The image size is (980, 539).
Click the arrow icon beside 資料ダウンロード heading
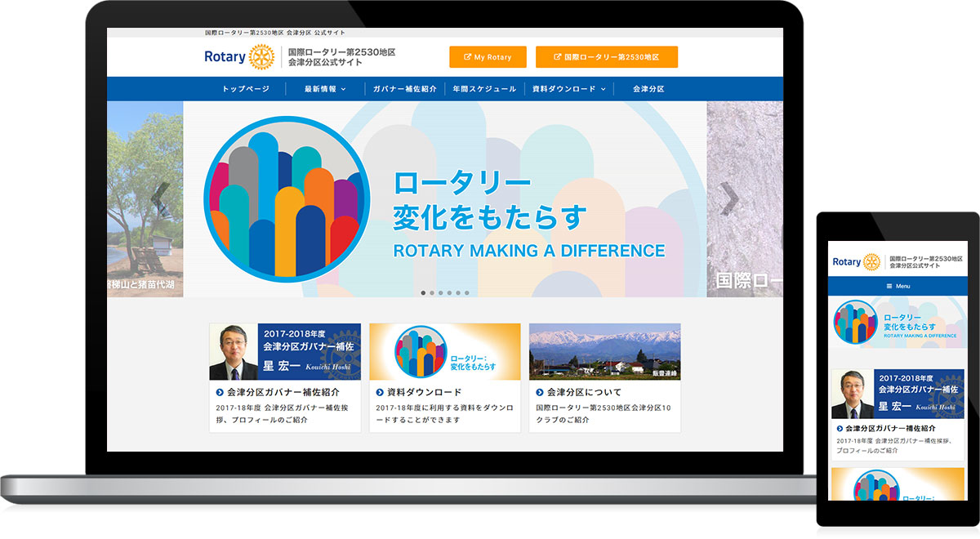pyautogui.click(x=379, y=391)
